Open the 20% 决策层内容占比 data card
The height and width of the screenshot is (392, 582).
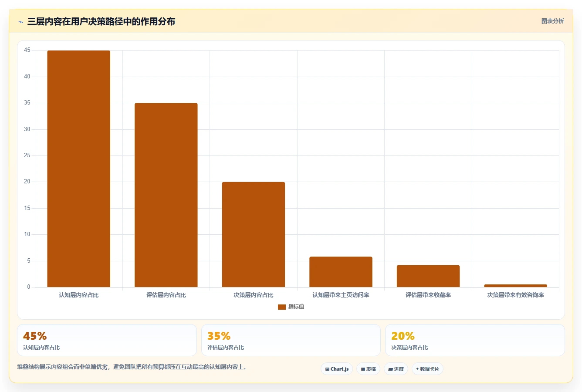coord(475,340)
